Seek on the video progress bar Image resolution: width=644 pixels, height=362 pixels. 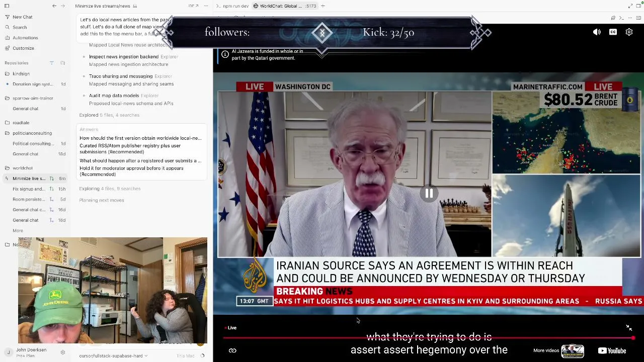tap(429, 338)
